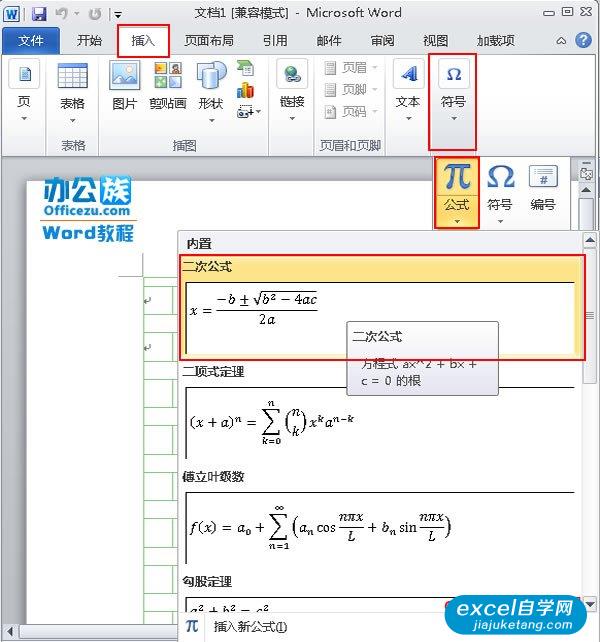Image resolution: width=600 pixels, height=642 pixels.
Task: Open the 页眉 header dropdown
Action: pos(351,68)
